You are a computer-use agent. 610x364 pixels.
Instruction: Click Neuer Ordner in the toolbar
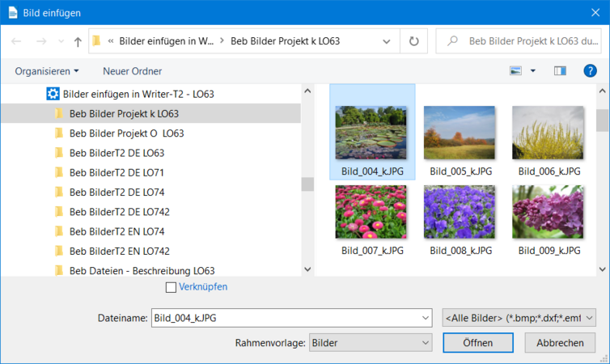pyautogui.click(x=132, y=71)
